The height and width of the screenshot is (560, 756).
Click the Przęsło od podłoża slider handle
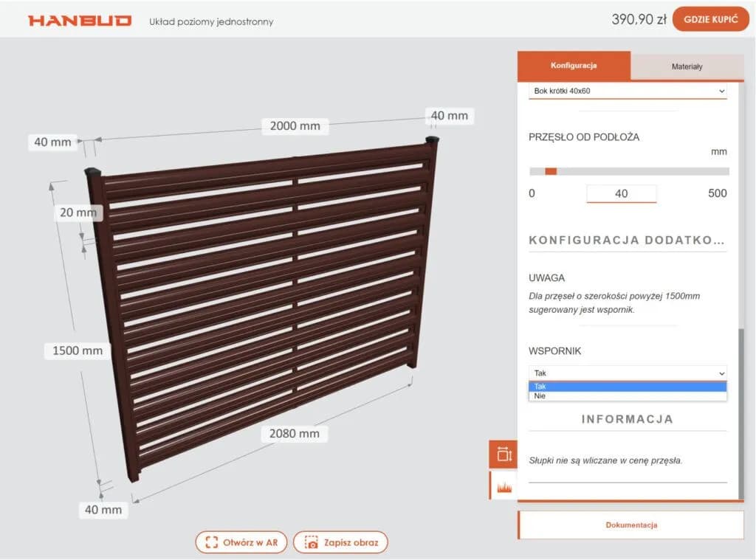551,171
